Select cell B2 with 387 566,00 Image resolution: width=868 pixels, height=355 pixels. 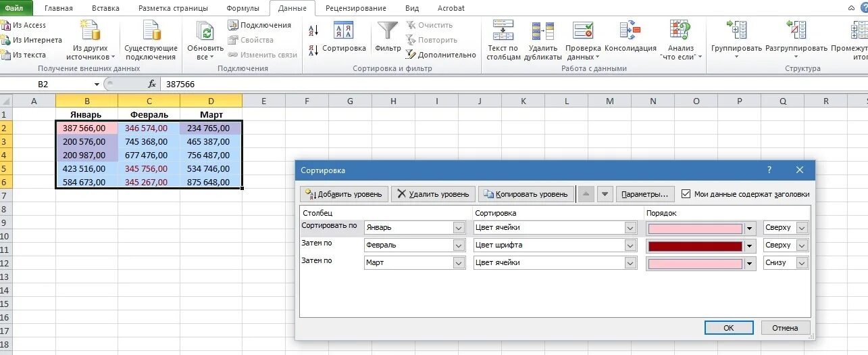point(86,128)
